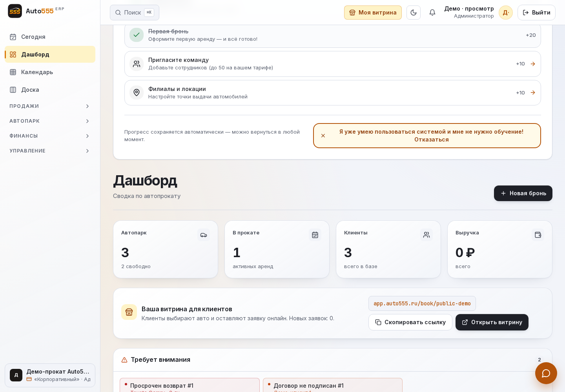Open the user avatar Д menu
The width and height of the screenshot is (565, 392).
pyautogui.click(x=506, y=13)
